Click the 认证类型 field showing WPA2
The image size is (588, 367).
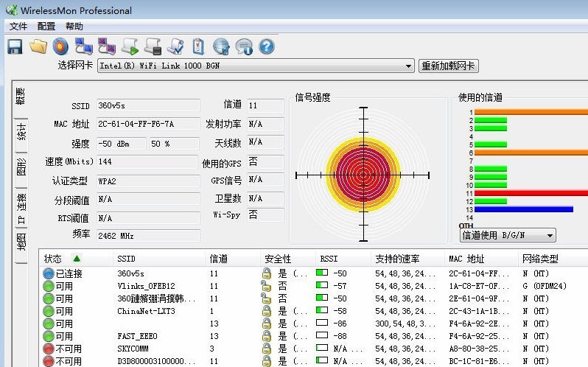pyautogui.click(x=148, y=181)
